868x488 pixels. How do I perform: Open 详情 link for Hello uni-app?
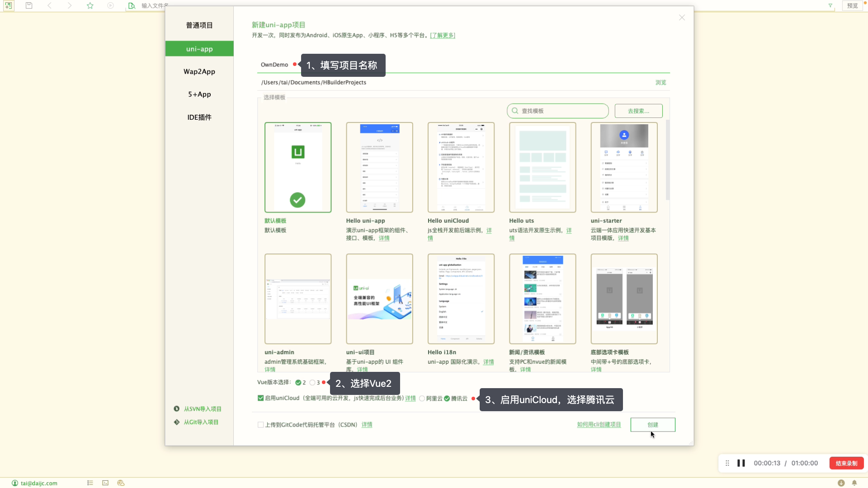point(384,238)
